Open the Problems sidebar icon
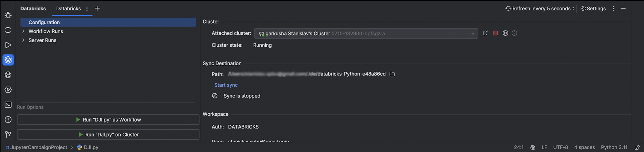This screenshot has height=152, width=644. point(8,120)
